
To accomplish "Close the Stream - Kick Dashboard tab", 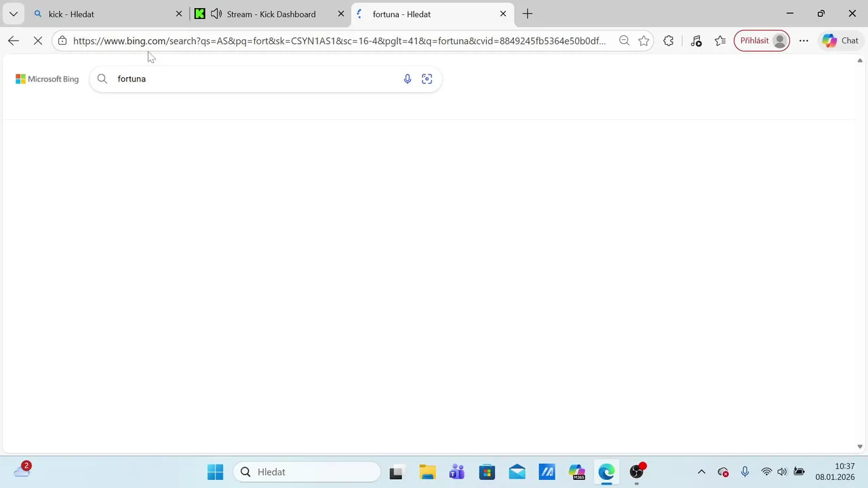I will pyautogui.click(x=341, y=14).
